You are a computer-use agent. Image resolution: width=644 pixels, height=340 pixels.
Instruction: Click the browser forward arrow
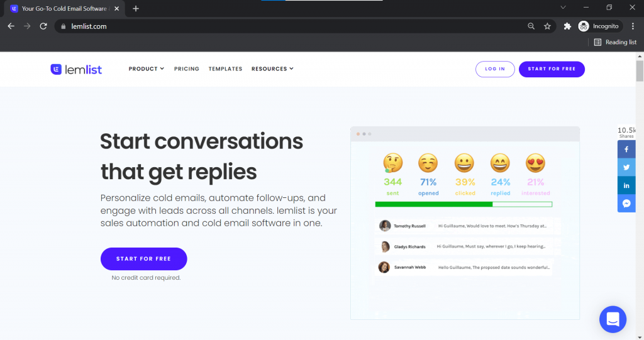[x=27, y=26]
